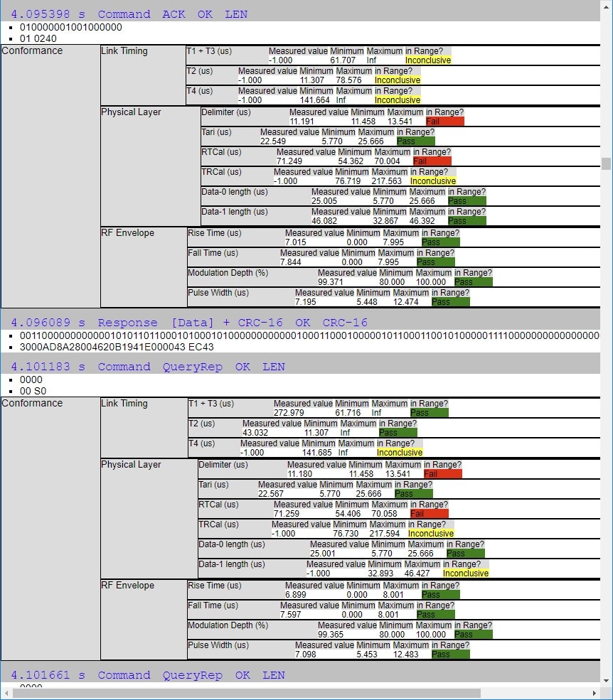The width and height of the screenshot is (613, 700).
Task: Click the horizontal scrollbar right arrow
Action: pos(595,694)
